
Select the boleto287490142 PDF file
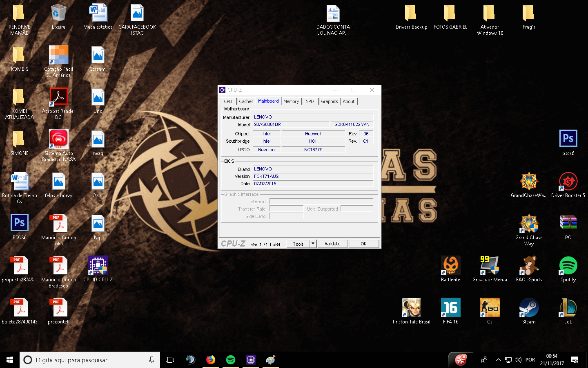point(19,312)
